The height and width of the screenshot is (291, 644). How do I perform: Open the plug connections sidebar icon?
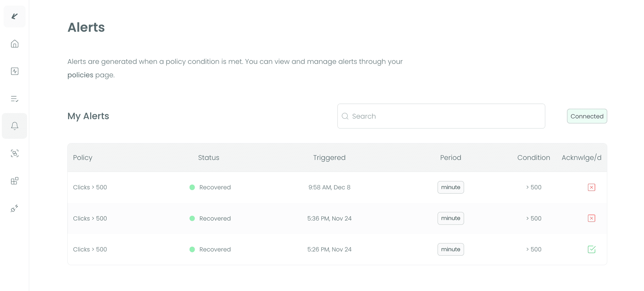pos(14,208)
